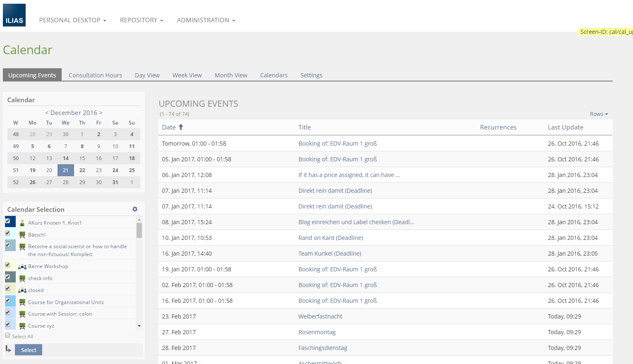The height and width of the screenshot is (364, 633).
Task: Click the person icon beside AKurs Knoten
Action: click(22, 223)
